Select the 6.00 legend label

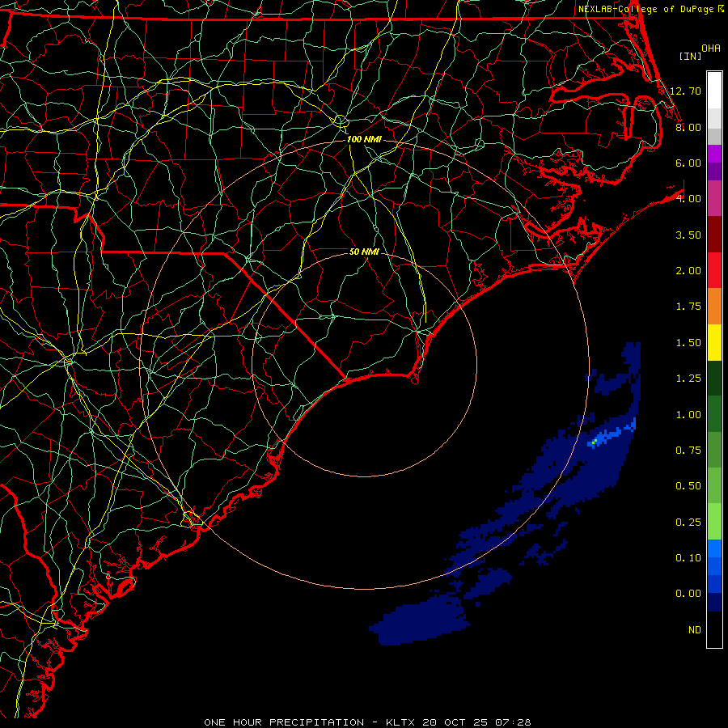click(688, 163)
